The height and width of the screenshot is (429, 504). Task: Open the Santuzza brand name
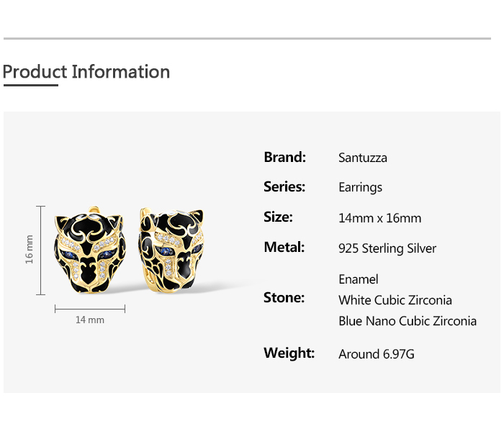pos(363,158)
